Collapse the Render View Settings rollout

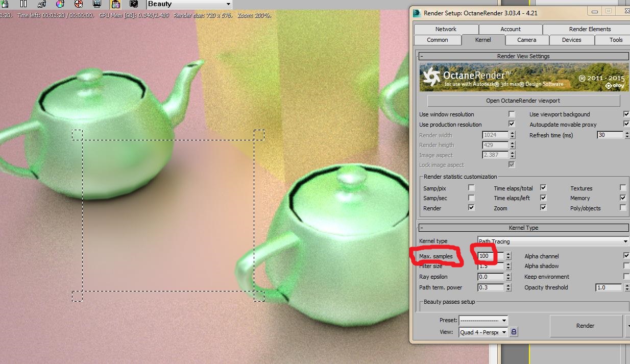pos(523,56)
